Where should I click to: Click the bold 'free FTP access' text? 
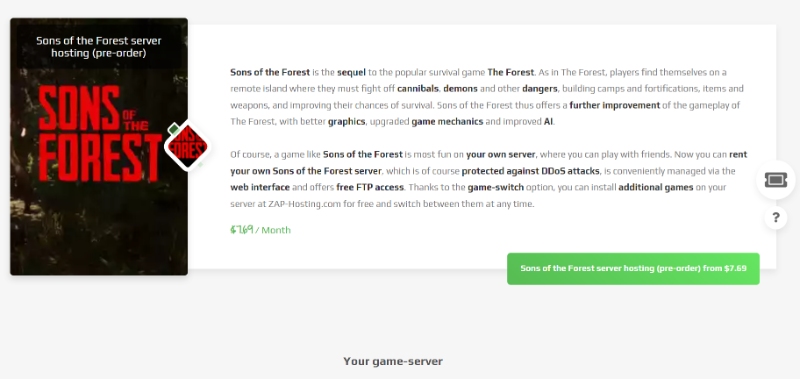pos(370,187)
